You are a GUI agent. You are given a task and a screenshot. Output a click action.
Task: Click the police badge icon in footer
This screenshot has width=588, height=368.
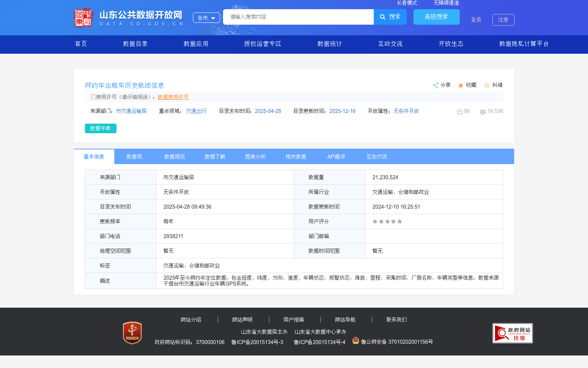pyautogui.click(x=355, y=340)
